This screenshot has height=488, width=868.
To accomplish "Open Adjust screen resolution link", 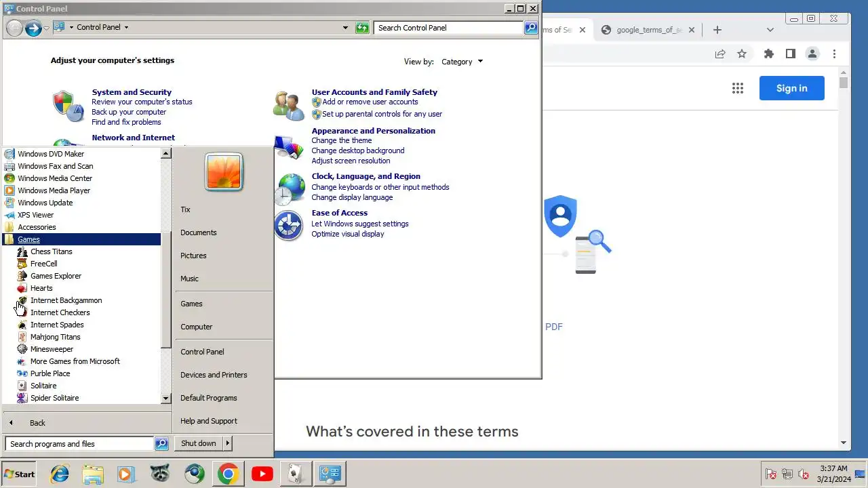I will pyautogui.click(x=351, y=161).
